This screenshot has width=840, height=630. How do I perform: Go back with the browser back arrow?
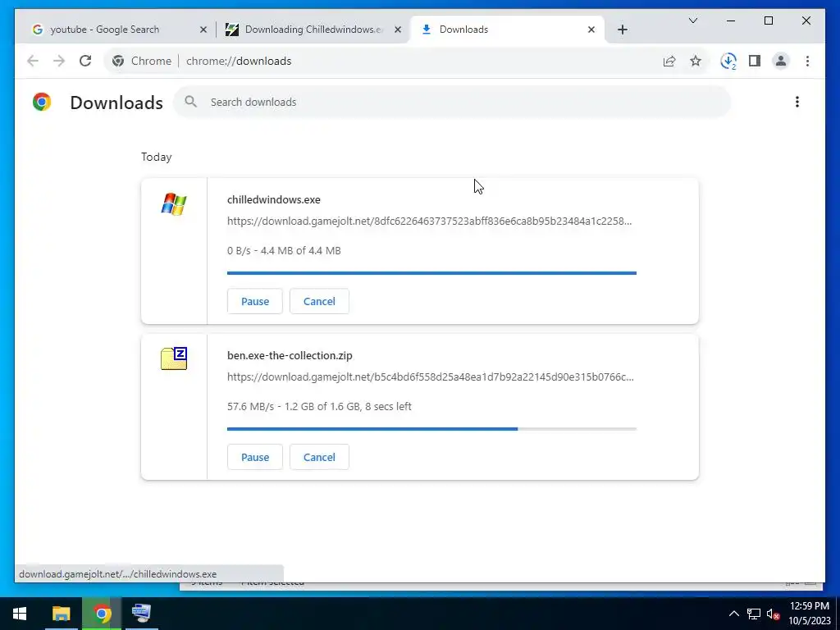(33, 61)
